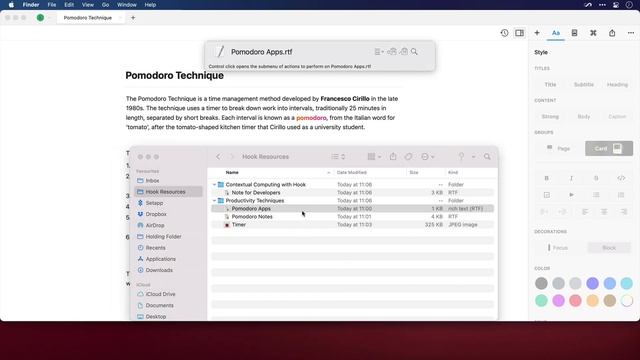
Task: Apply the Strong content style
Action: pyautogui.click(x=550, y=117)
